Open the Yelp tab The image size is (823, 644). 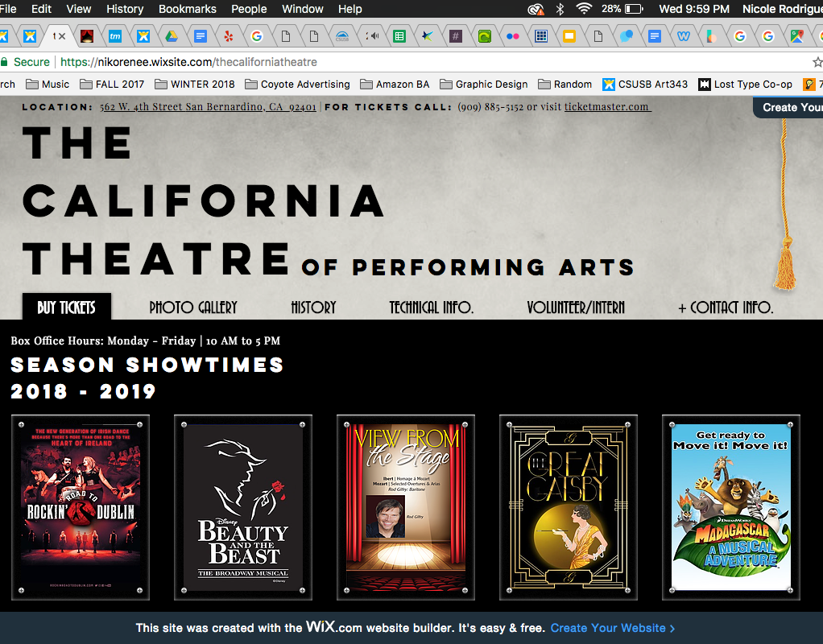click(229, 36)
